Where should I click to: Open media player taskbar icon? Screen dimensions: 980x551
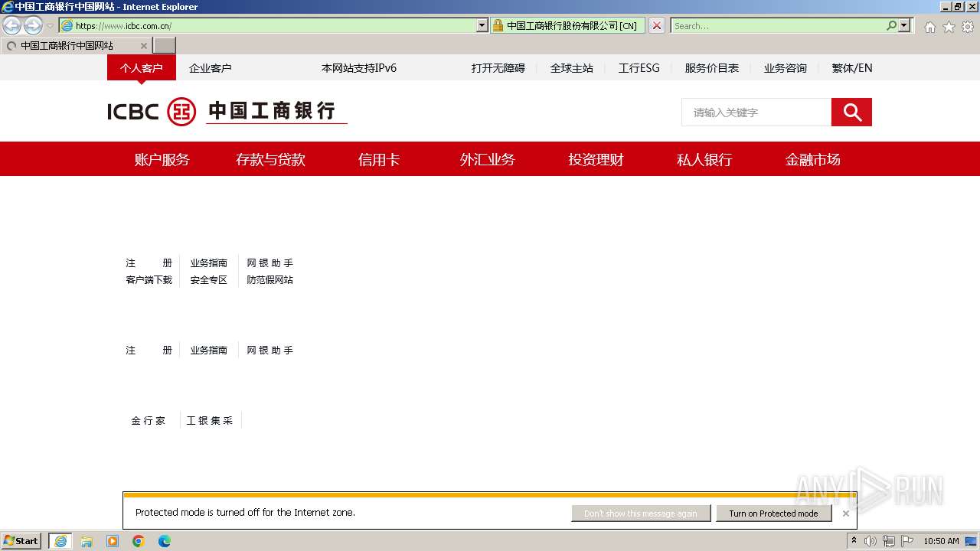click(x=113, y=541)
